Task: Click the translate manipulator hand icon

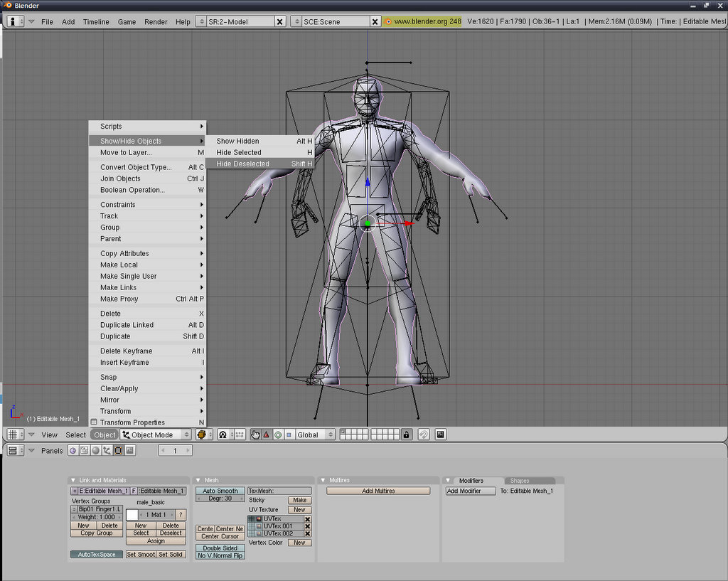Action: click(255, 435)
